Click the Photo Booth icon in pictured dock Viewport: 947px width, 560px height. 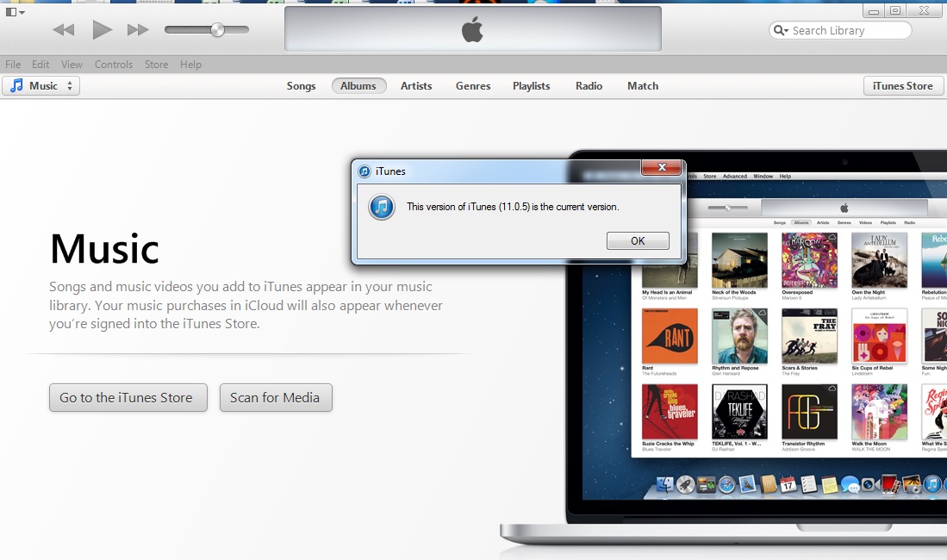point(890,484)
